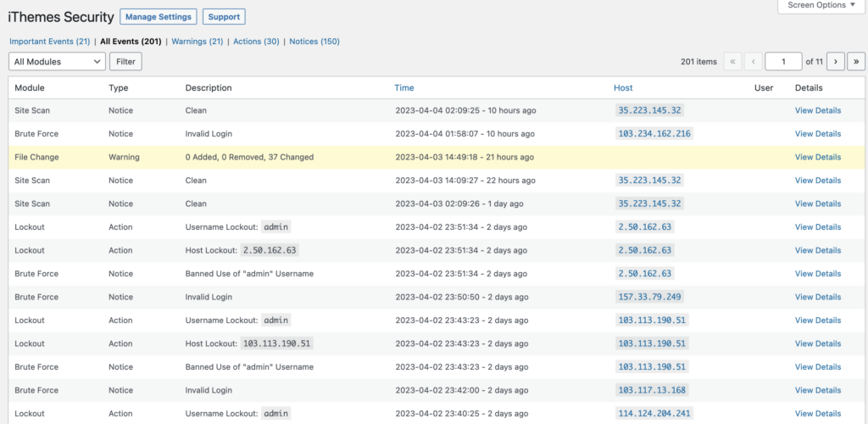Screen dimensions: 868x424
Task: View Details for 23:40:25 Username Lockout
Action: (x=818, y=414)
